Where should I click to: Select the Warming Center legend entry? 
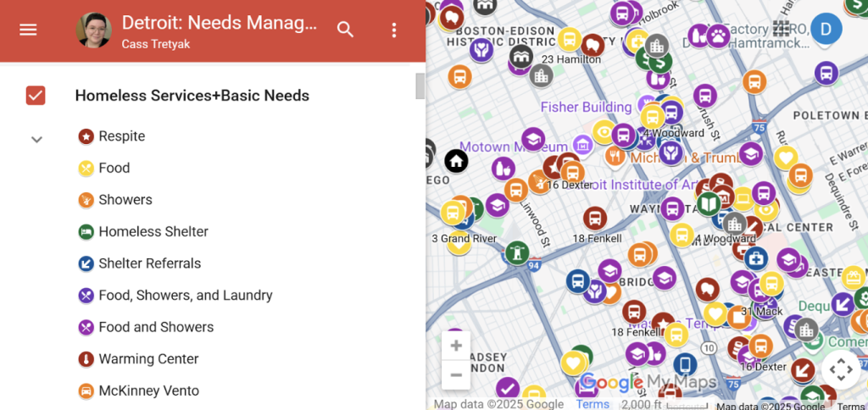148,359
